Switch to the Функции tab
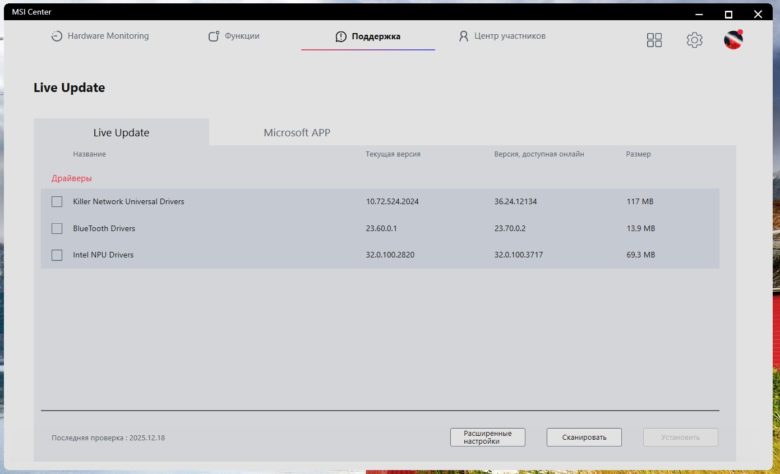 point(234,36)
